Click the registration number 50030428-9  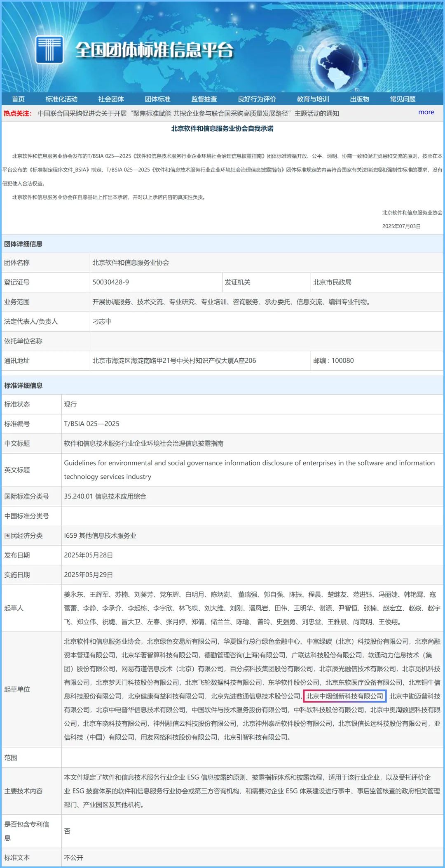click(110, 282)
